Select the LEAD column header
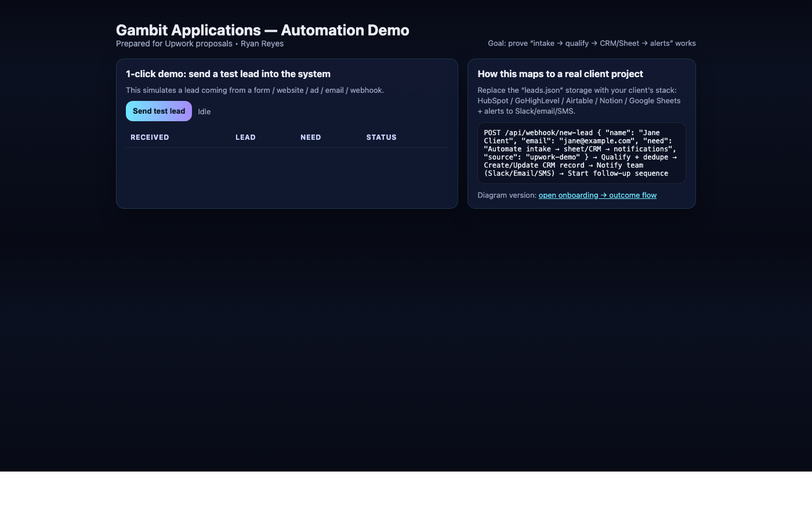 [x=245, y=137]
